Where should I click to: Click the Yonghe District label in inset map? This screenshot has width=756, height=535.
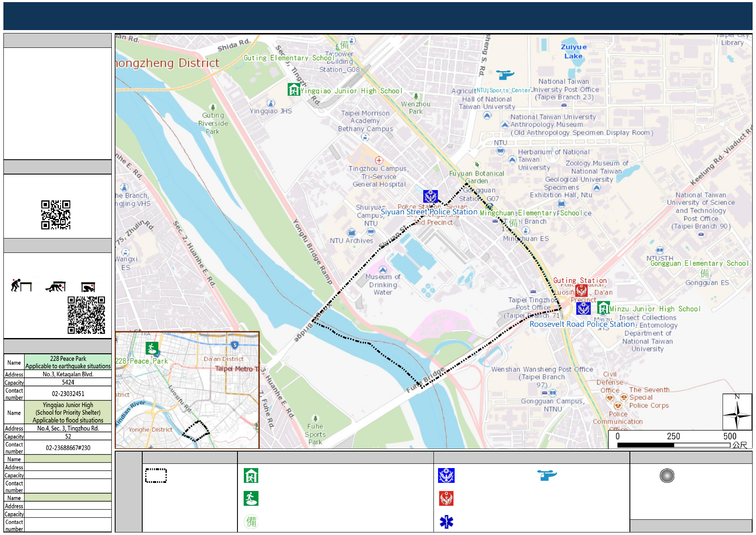[150, 430]
